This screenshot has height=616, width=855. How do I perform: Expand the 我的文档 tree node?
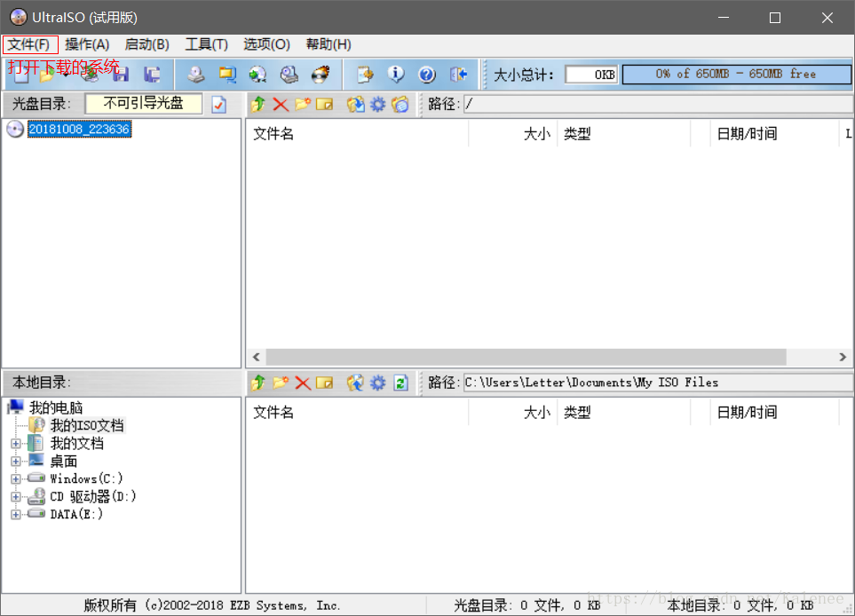point(16,444)
